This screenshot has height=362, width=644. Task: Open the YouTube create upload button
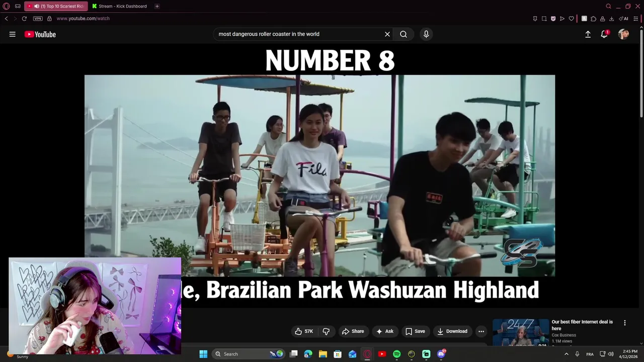click(588, 34)
